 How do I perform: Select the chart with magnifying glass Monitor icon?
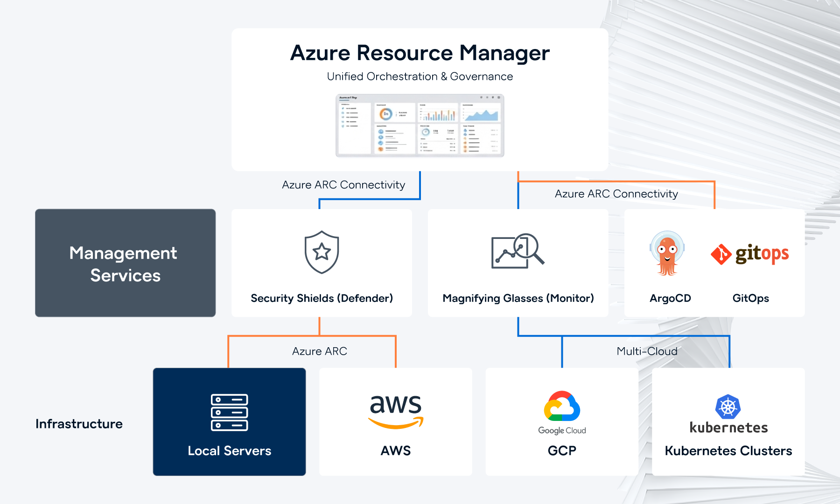click(518, 251)
